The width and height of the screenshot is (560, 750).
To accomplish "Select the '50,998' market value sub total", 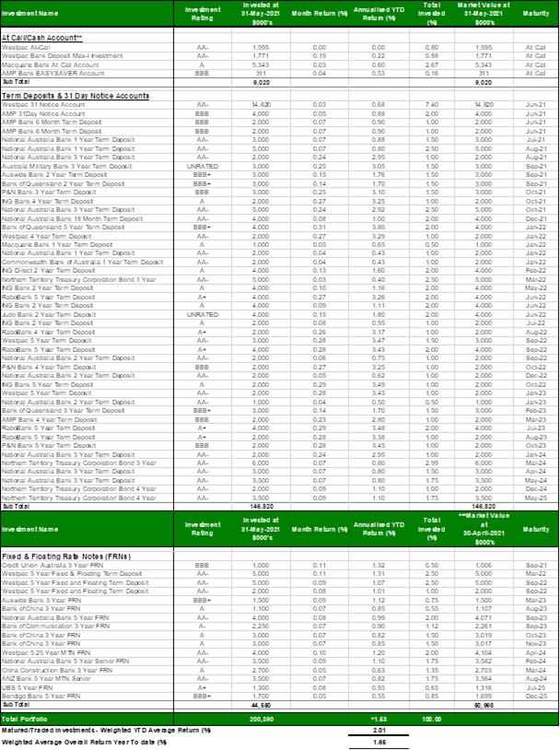I will tap(484, 706).
